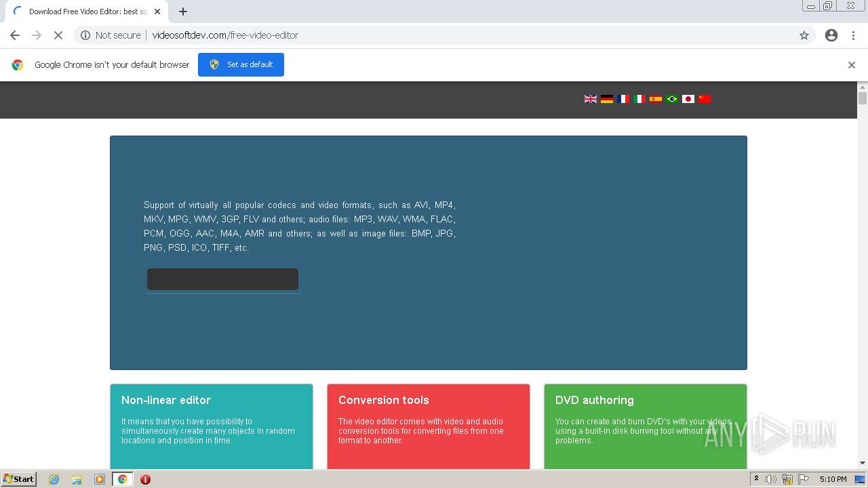View Not secure site information
The image size is (868, 488).
111,35
